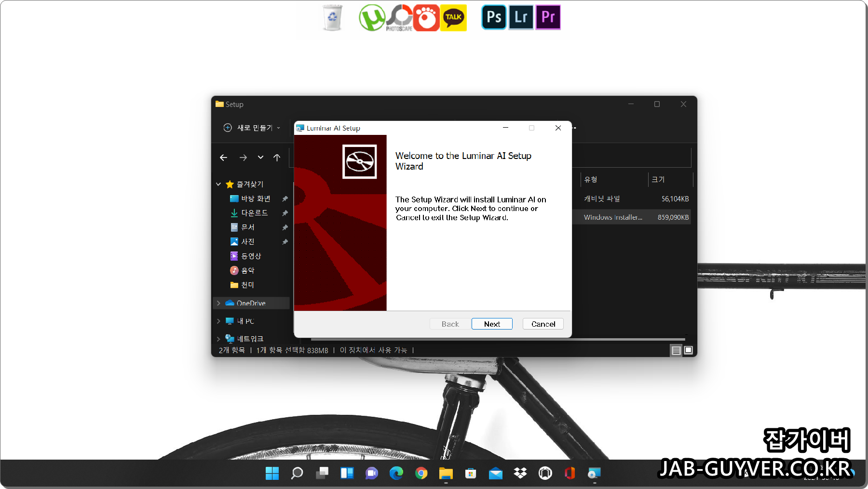Viewport: 868px width, 489px height.
Task: Switch Explorer to details view
Action: pos(676,351)
